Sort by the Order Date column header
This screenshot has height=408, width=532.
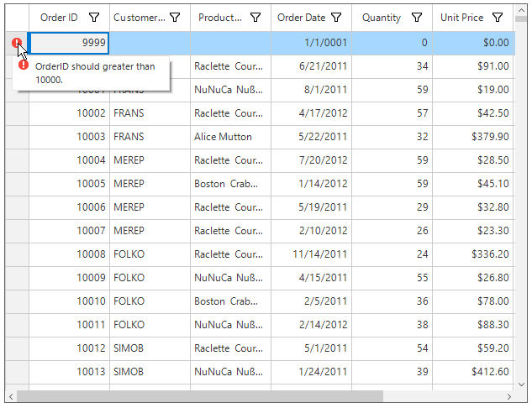point(301,18)
